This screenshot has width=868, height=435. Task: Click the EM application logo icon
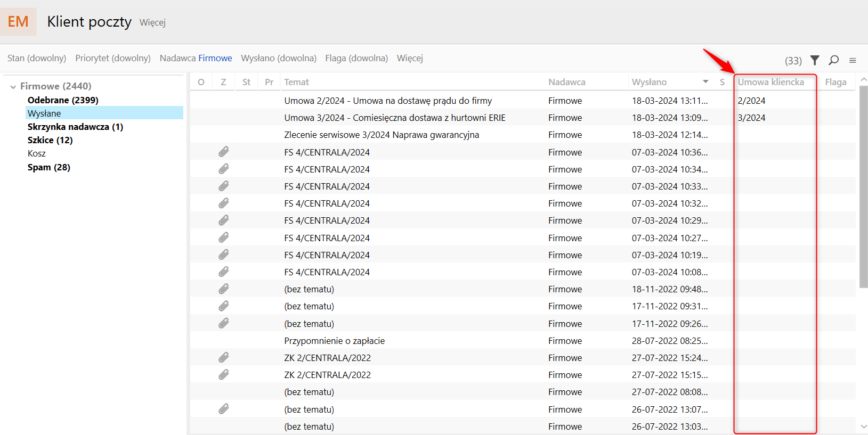coord(18,22)
